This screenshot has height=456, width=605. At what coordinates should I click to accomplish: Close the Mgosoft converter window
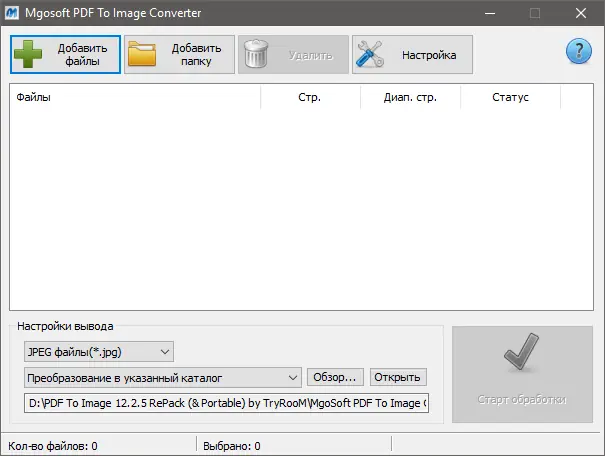[581, 13]
